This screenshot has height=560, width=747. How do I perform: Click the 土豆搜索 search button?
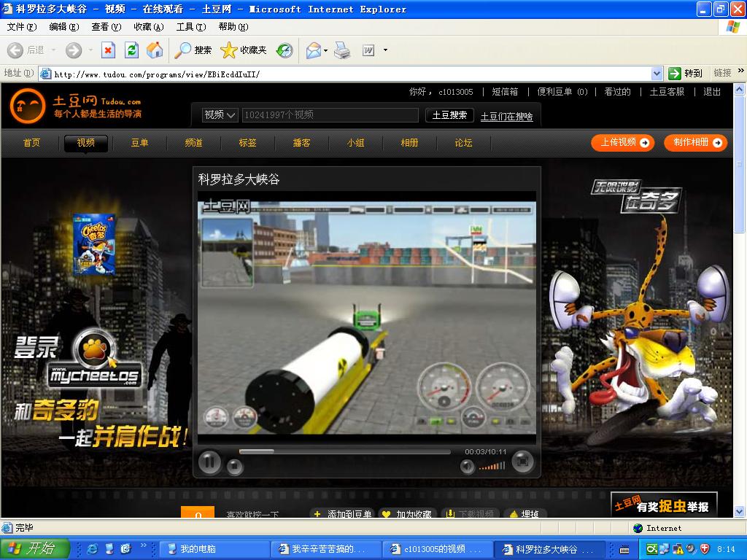[x=449, y=115]
